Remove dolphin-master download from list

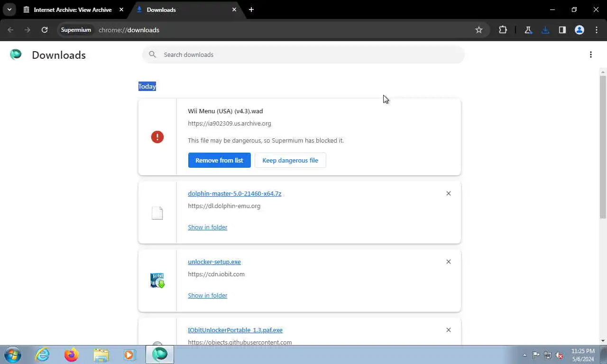pos(448,193)
